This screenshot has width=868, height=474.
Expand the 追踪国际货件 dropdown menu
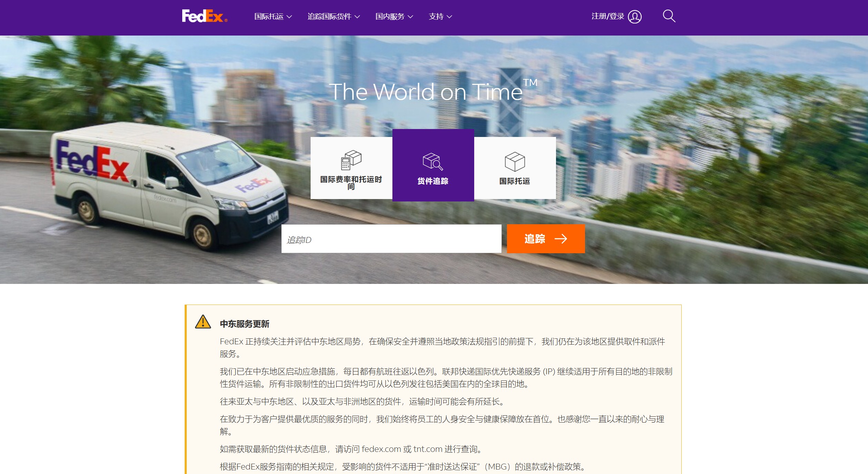coord(334,17)
